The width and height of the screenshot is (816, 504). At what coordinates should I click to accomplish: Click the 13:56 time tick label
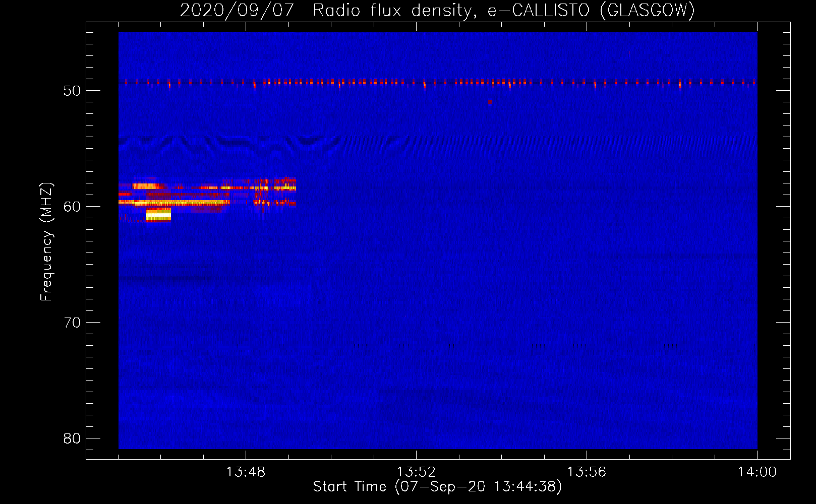point(587,472)
